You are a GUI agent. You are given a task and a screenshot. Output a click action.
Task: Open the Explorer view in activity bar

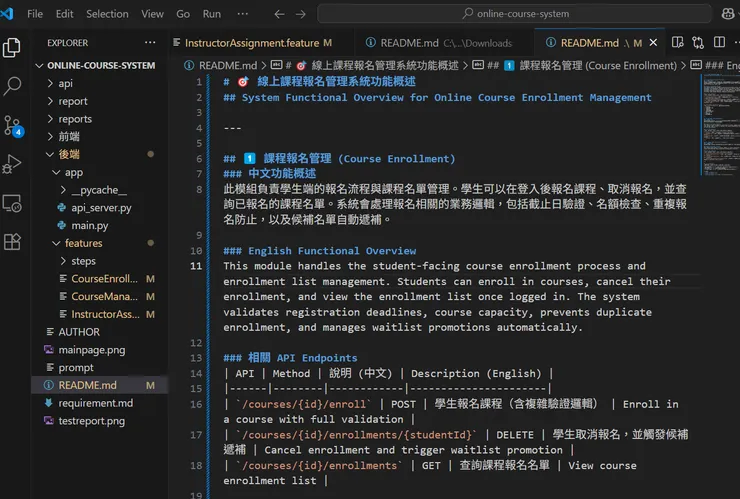click(x=12, y=47)
